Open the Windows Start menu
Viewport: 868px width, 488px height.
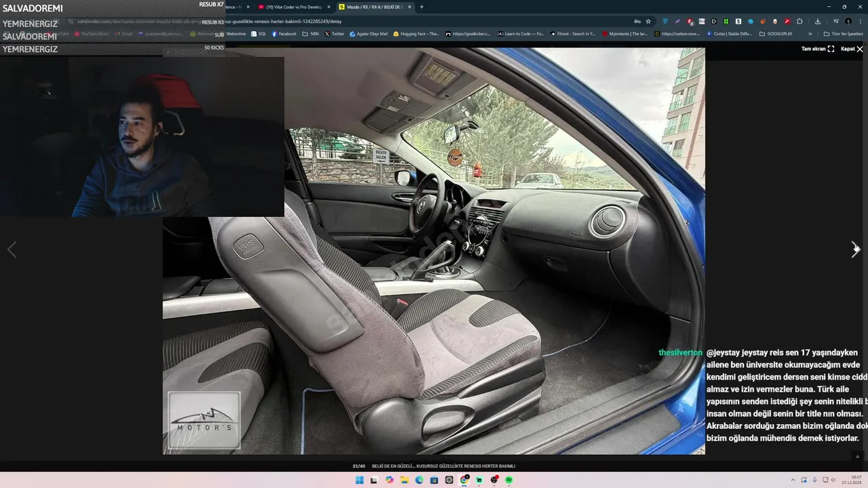[359, 480]
